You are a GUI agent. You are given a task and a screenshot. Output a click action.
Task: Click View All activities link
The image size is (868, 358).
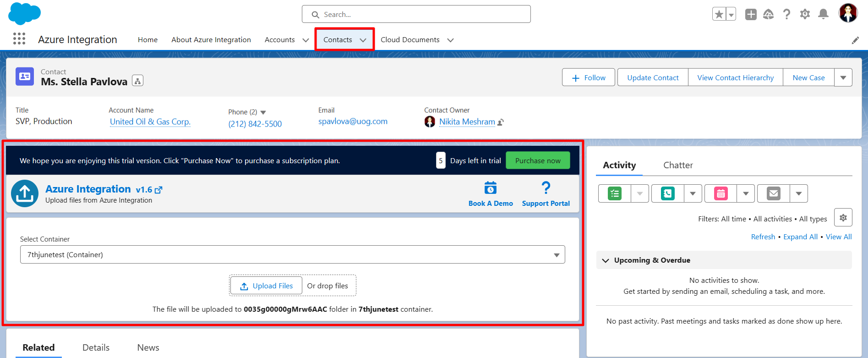839,237
